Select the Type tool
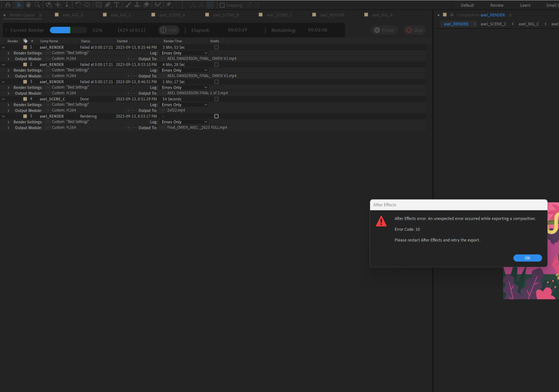 [x=117, y=5]
